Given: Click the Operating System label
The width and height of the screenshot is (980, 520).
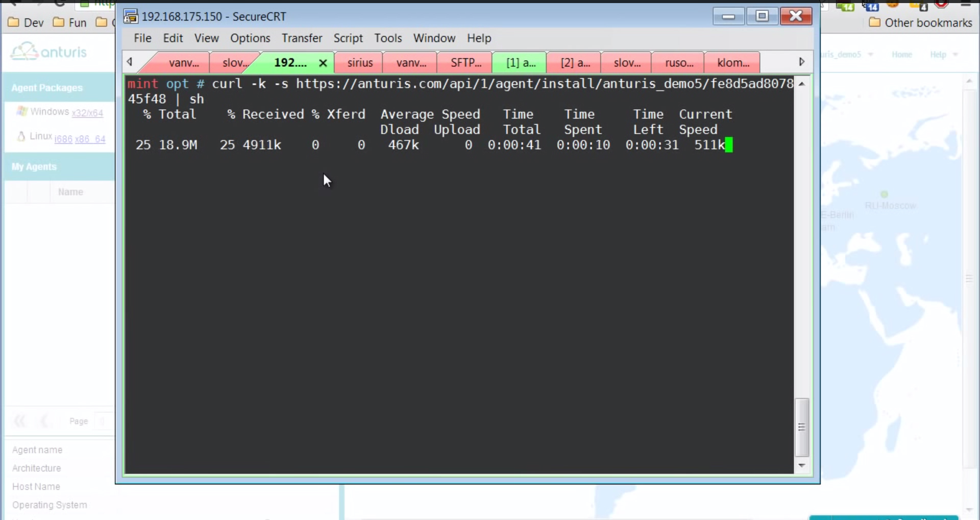Looking at the screenshot, I should point(50,505).
